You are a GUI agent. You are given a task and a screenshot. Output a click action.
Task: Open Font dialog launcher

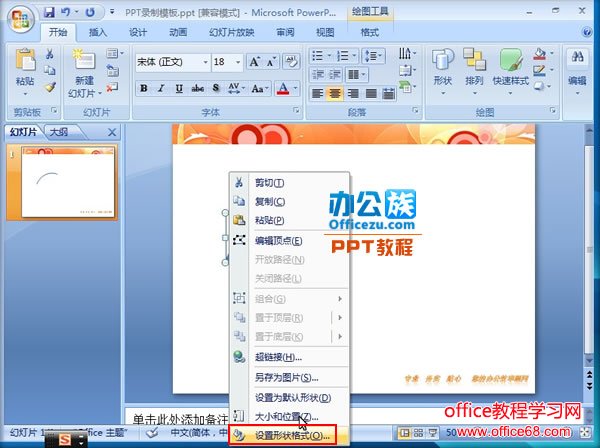296,111
